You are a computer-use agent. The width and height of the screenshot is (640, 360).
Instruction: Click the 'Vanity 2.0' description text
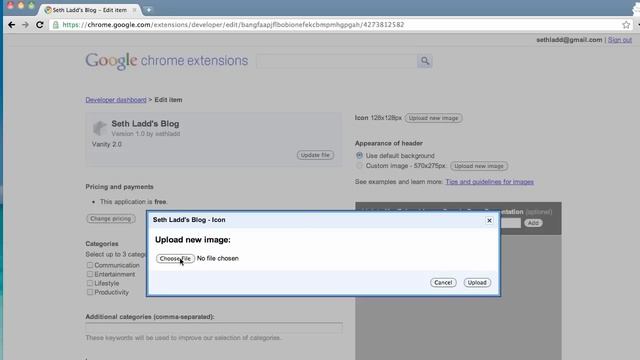coord(107,144)
